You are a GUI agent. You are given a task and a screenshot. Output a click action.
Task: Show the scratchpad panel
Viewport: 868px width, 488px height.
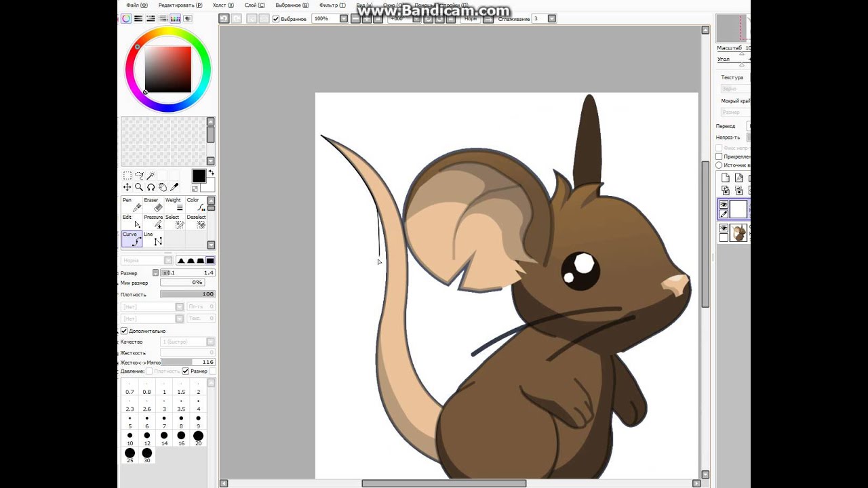tap(187, 19)
